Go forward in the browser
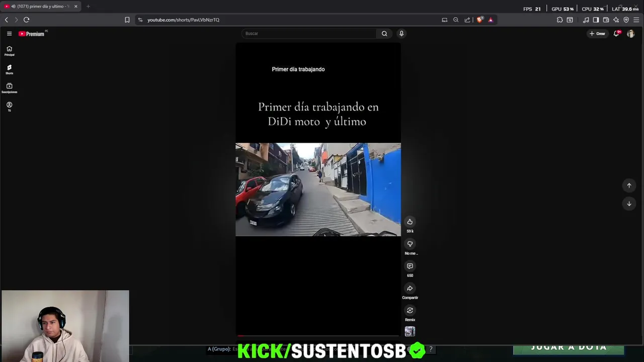Viewport: 644px width, 362px height. click(16, 20)
